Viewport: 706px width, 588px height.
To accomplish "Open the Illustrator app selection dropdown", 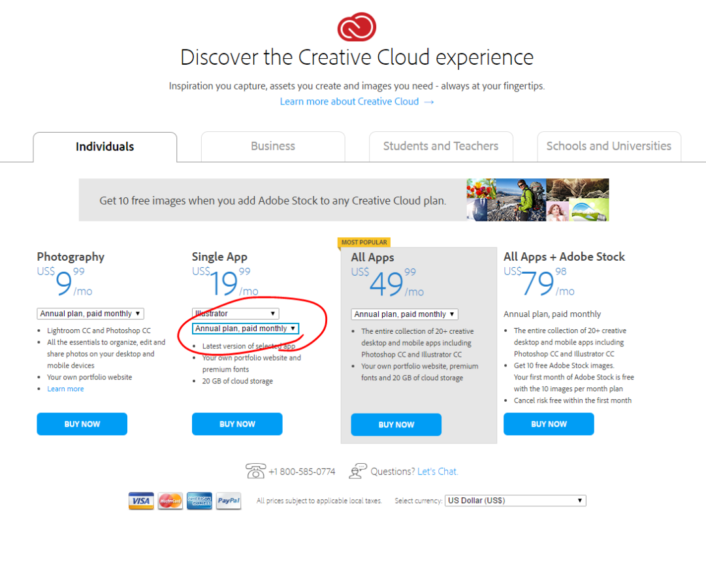I will pyautogui.click(x=234, y=313).
